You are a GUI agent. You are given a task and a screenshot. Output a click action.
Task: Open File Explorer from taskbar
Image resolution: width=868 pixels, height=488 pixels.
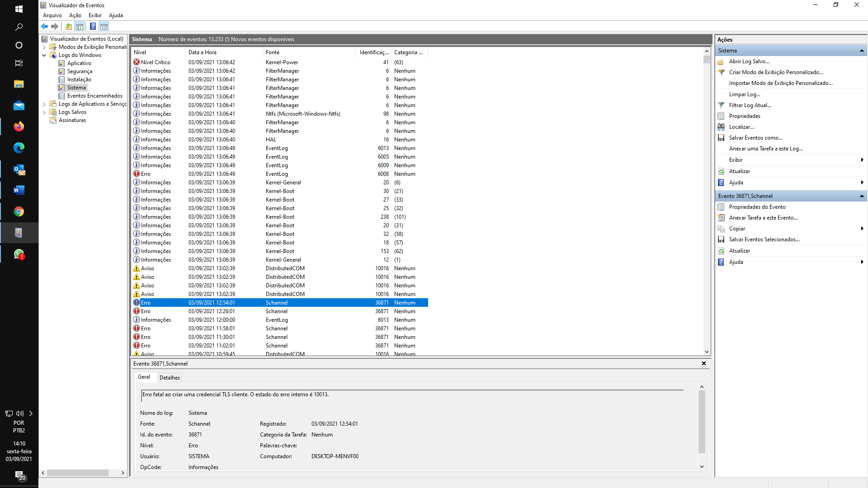coord(19,84)
